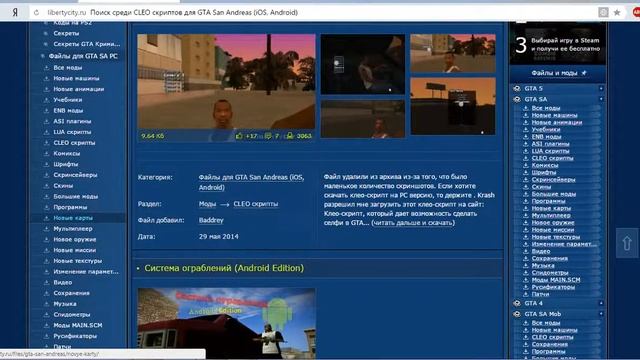This screenshot has height=360, width=640.
Task: Open Файлы и моды header in right panel
Action: tap(554, 73)
